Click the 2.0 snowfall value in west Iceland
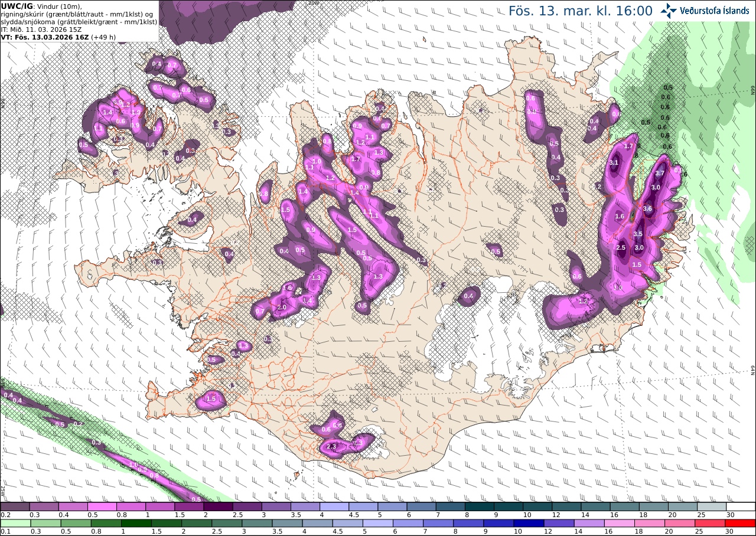 point(282,308)
